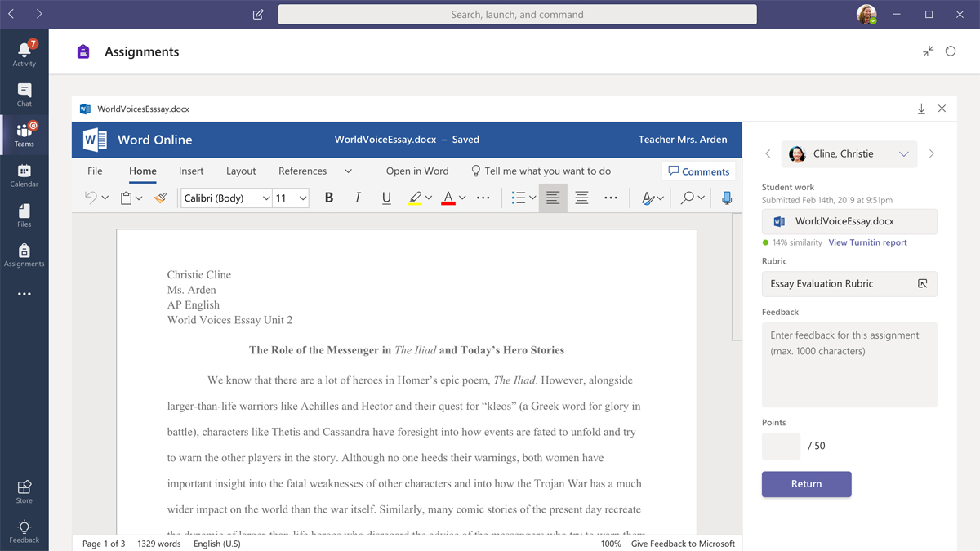Click the Return button
The height and width of the screenshot is (551, 980).
pyautogui.click(x=806, y=484)
